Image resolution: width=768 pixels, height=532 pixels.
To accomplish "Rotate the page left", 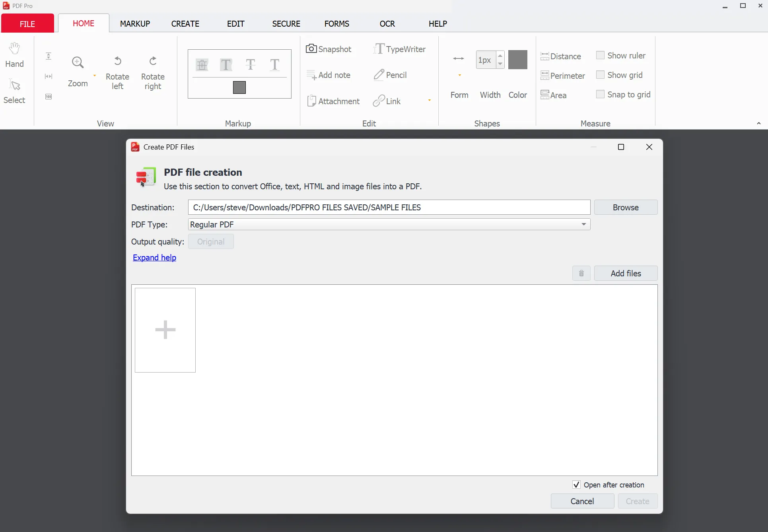I will coord(117,73).
